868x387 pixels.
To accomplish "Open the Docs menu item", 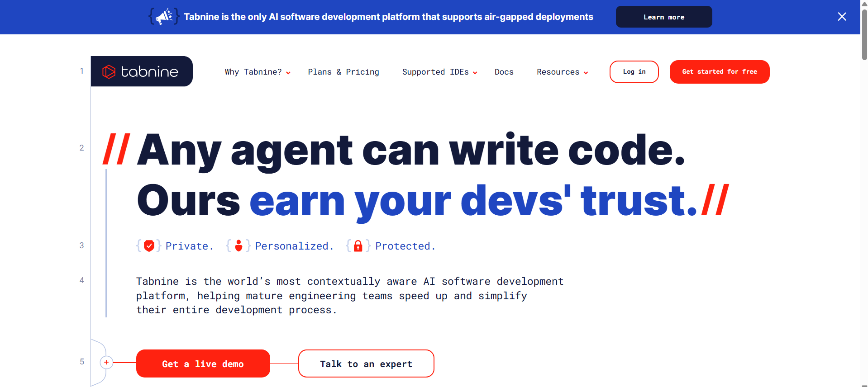I will click(x=504, y=72).
